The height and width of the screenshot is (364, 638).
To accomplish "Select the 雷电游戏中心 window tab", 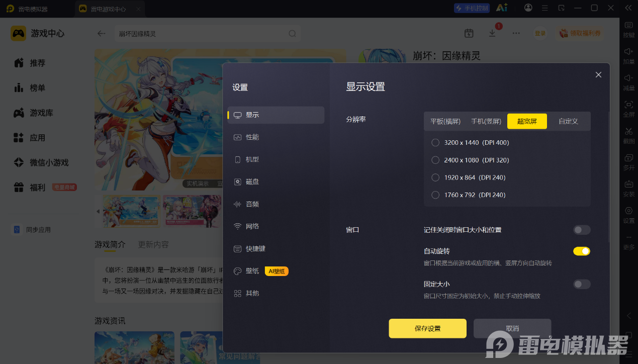I will [109, 9].
